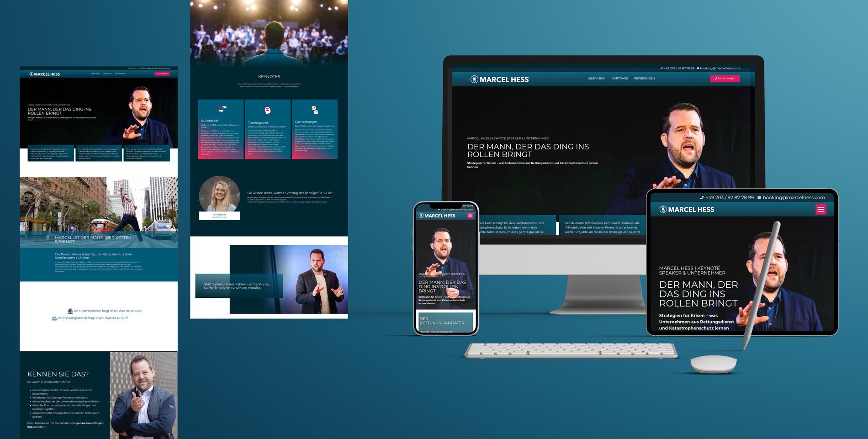The width and height of the screenshot is (868, 439).
Task: Click the blonde woman's round portrait photo
Action: pyautogui.click(x=219, y=194)
